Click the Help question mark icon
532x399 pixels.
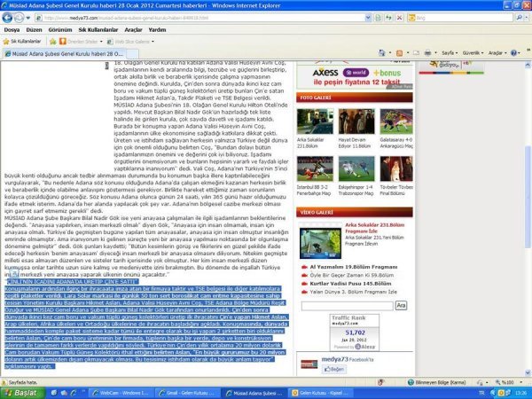513,53
